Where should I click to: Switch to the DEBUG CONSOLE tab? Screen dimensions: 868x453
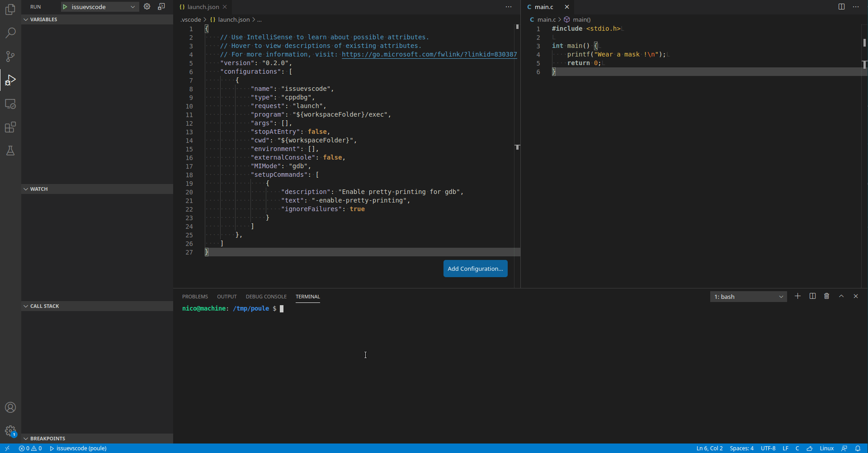266,297
